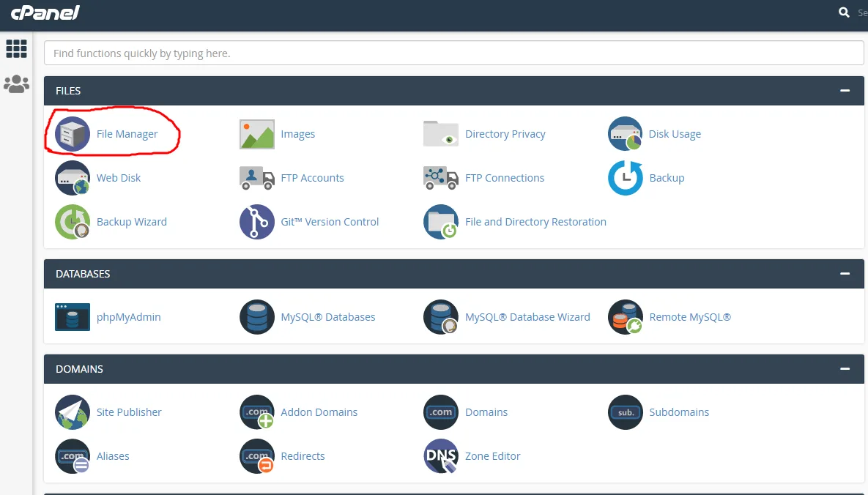Image resolution: width=868 pixels, height=495 pixels.
Task: Open the Domains link
Action: click(x=486, y=412)
